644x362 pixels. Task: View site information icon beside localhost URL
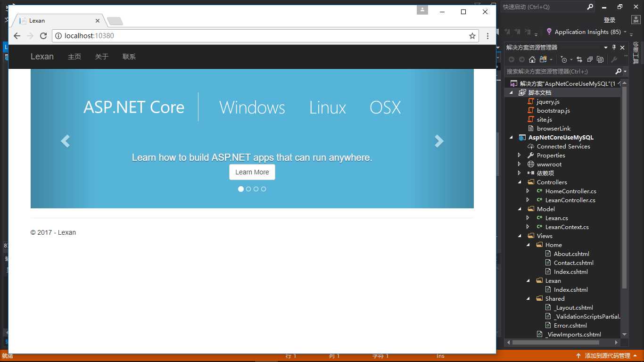[x=58, y=36]
